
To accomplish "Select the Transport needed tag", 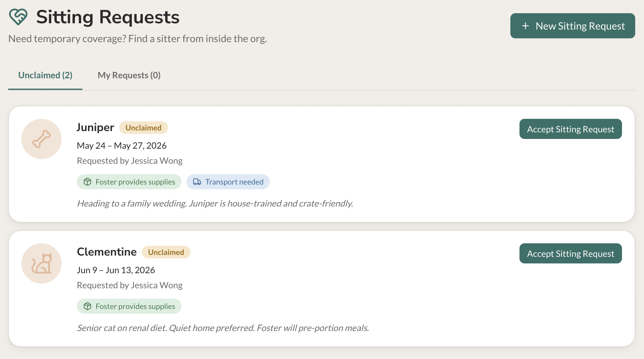I will point(228,182).
